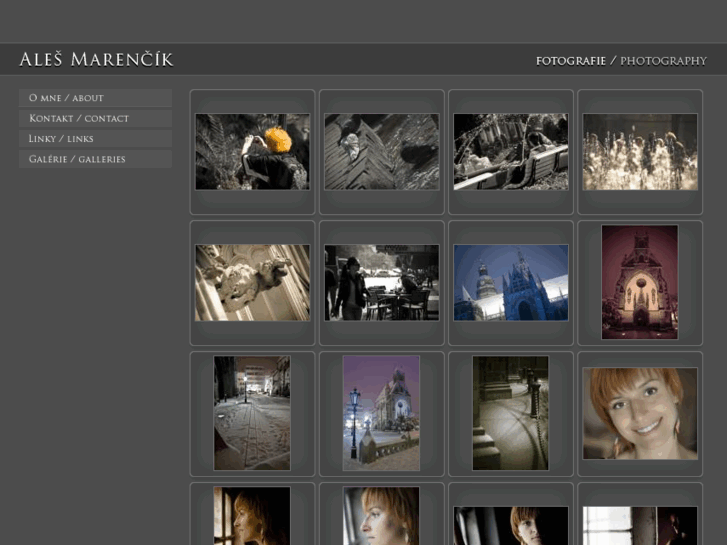Open the blue cathedral towers photo
727x545 pixels.
click(511, 283)
